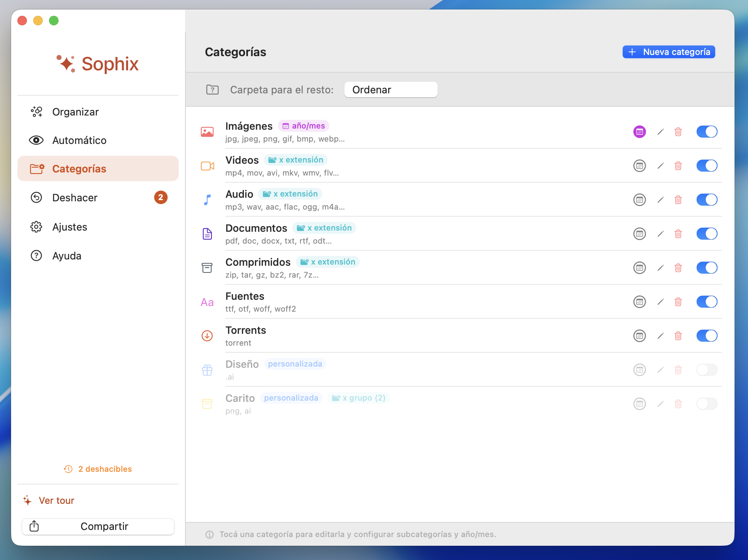The height and width of the screenshot is (560, 748).
Task: Click the Sophix logo
Action: (98, 64)
